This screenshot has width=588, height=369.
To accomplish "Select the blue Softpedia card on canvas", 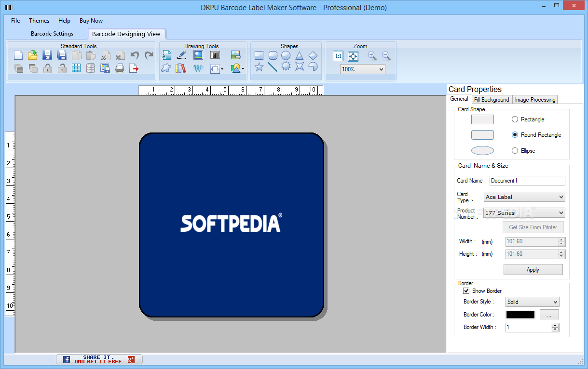I will coord(232,225).
